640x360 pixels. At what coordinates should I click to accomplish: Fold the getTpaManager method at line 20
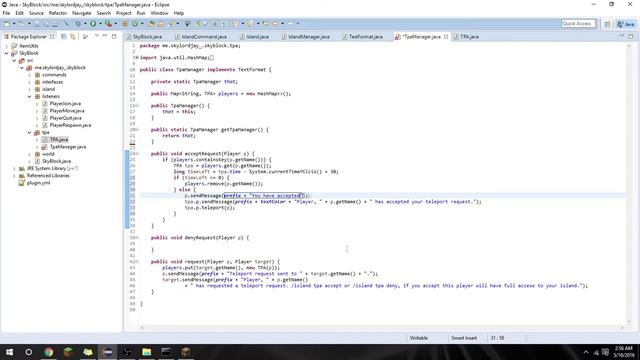[137, 130]
